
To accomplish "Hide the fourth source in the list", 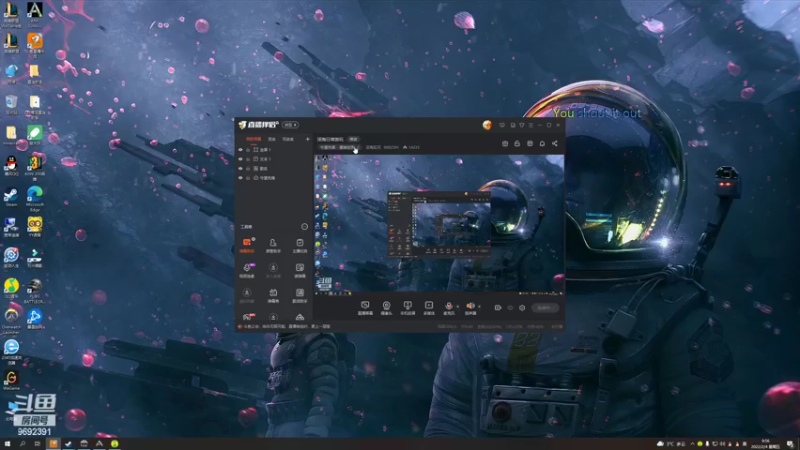I will 241,178.
